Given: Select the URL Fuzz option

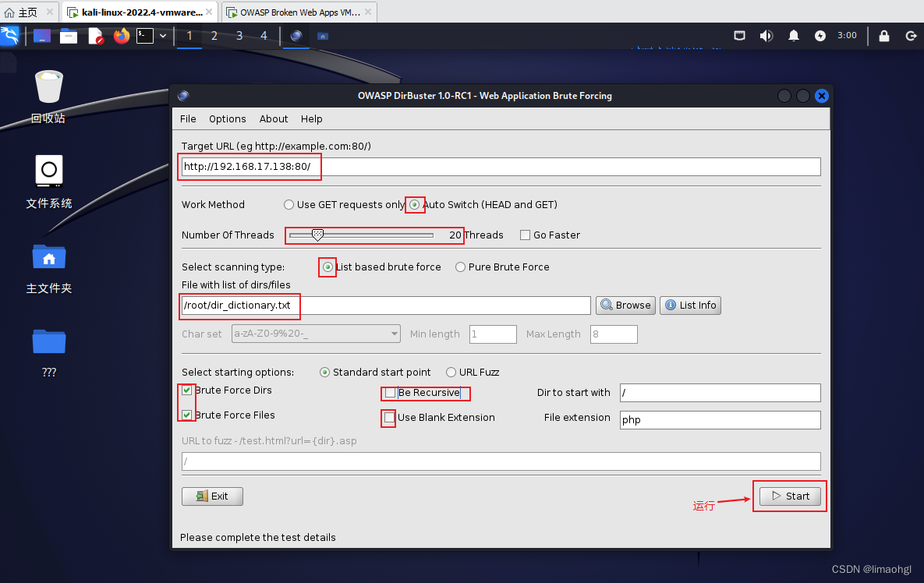Looking at the screenshot, I should [x=451, y=373].
